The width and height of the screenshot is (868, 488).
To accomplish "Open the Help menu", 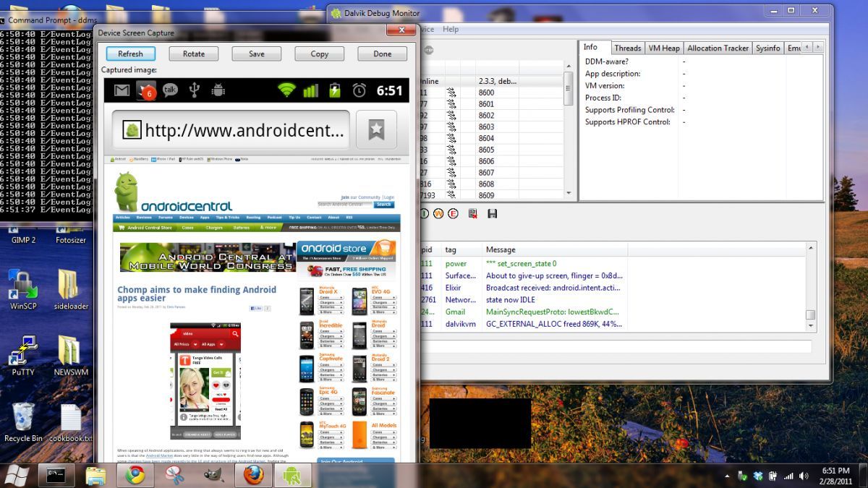I will point(451,29).
